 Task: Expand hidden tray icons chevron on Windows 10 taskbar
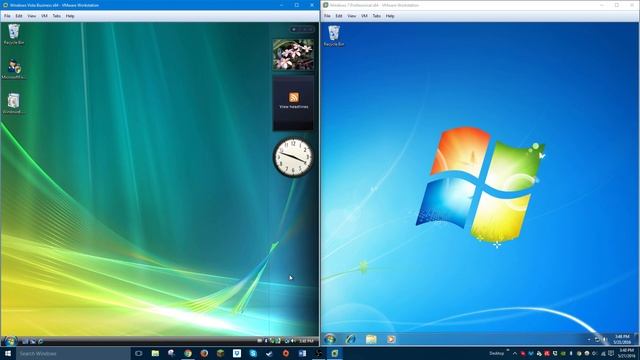[515, 353]
